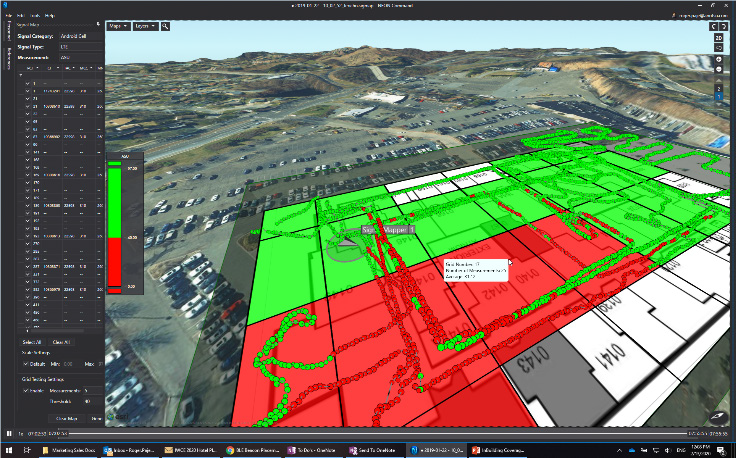The image size is (736, 458).
Task: Click the red section of the legend bar
Action: [115, 261]
